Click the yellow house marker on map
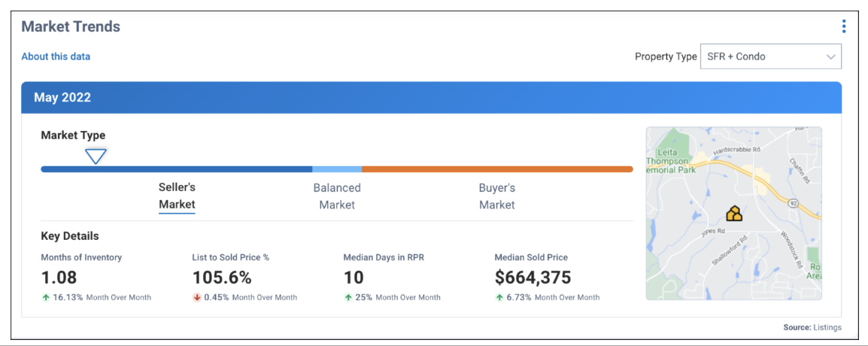The image size is (868, 346). point(734,213)
